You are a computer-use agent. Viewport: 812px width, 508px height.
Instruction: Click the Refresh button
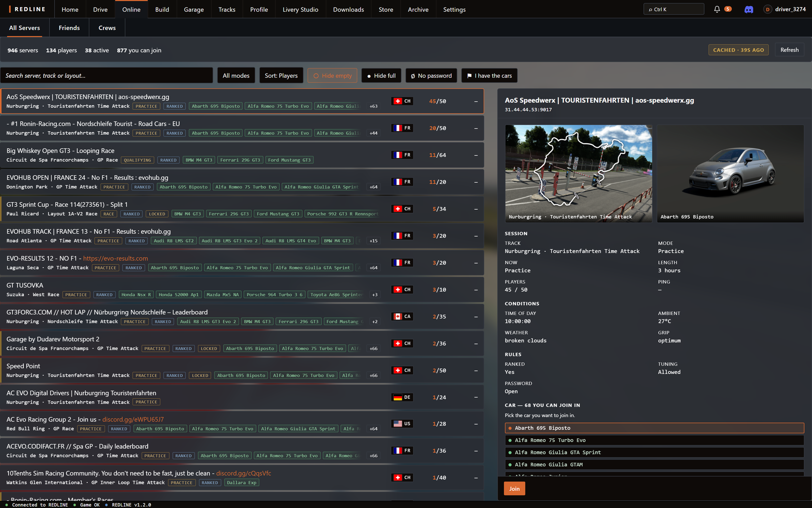[x=789, y=50]
